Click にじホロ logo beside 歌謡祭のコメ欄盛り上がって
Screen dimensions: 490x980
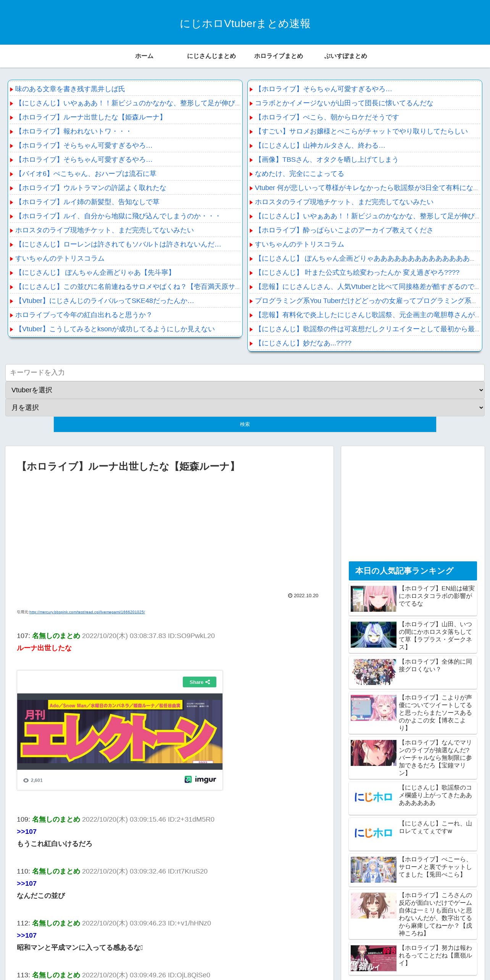click(x=374, y=797)
